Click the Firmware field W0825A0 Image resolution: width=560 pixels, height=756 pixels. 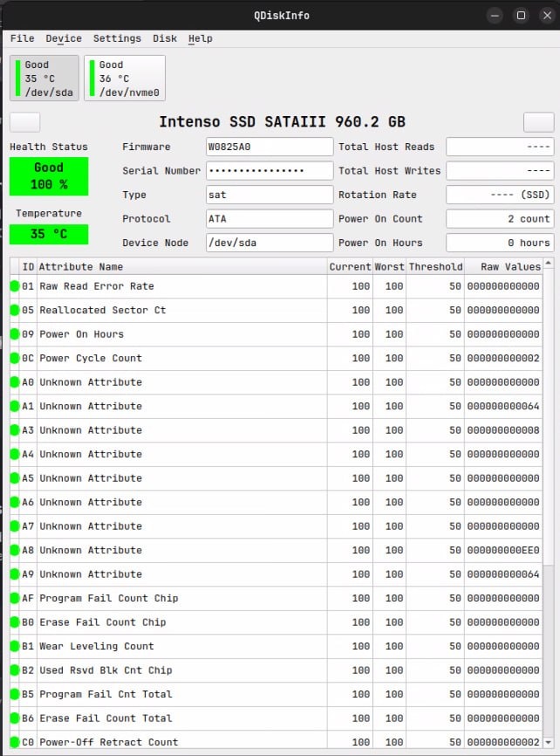270,147
